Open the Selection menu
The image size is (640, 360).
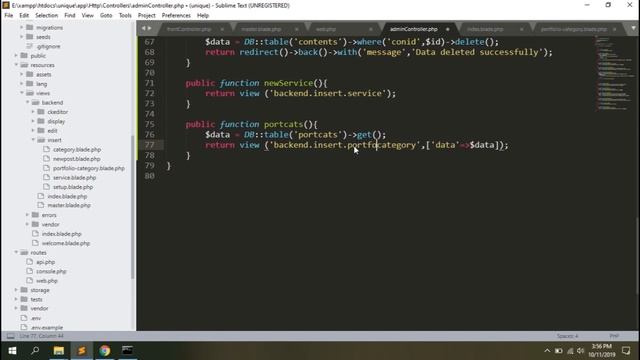46,16
